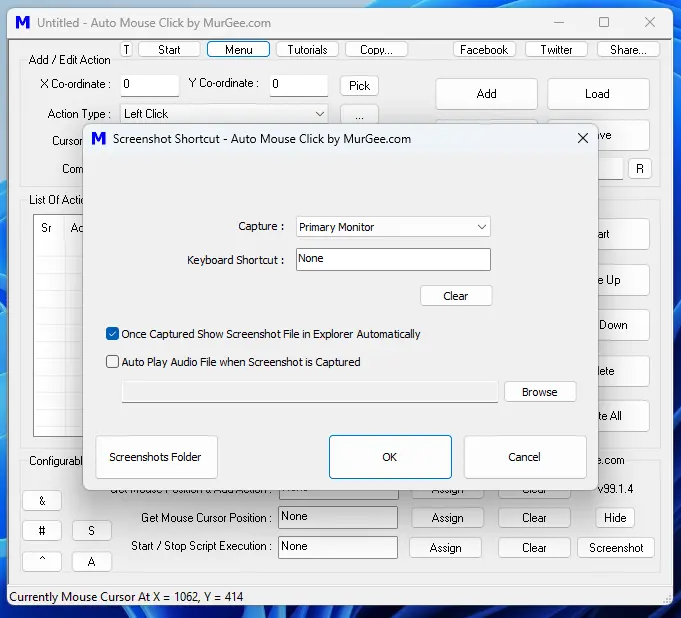This screenshot has height=618, width=681.
Task: Click the X Co-ordinate field
Action: pyautogui.click(x=150, y=85)
